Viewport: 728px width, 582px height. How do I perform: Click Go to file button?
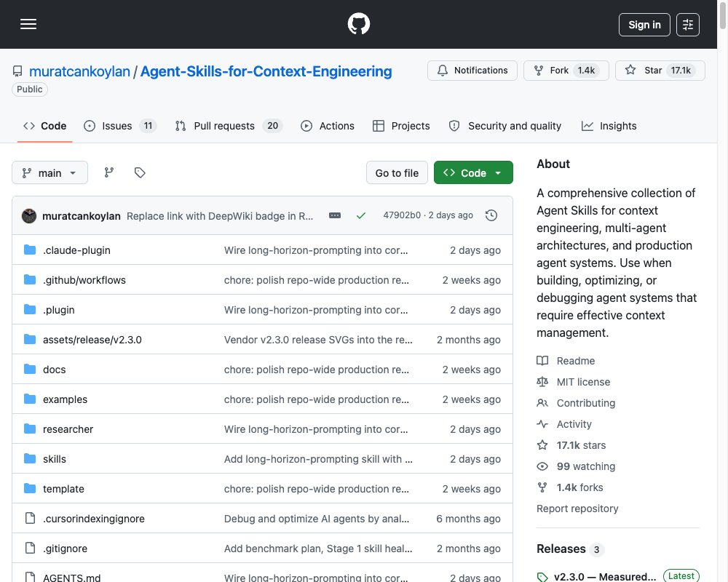tap(397, 172)
